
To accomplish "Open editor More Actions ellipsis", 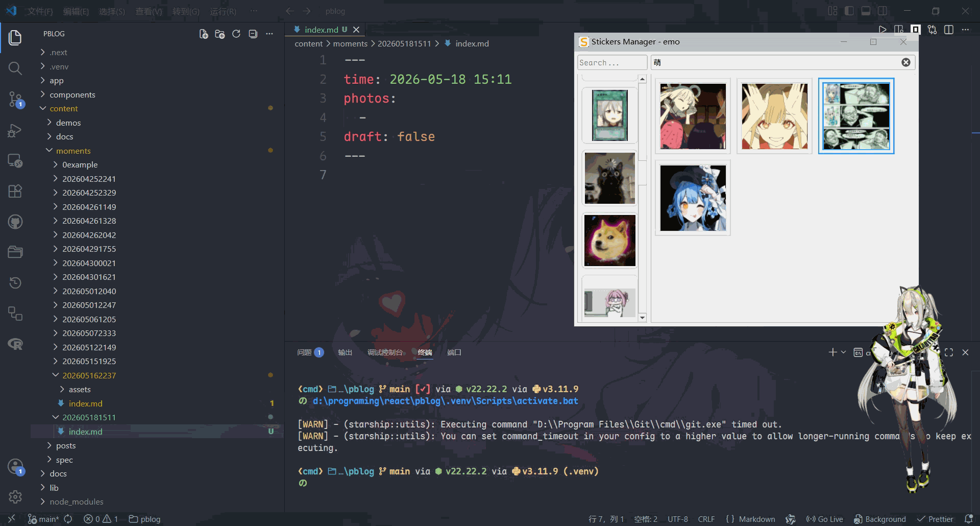I will (965, 30).
